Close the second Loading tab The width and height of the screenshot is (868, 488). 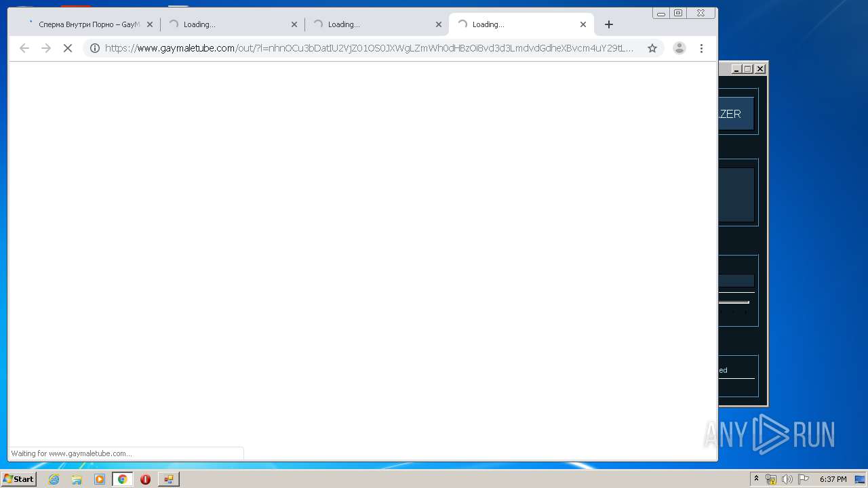294,24
